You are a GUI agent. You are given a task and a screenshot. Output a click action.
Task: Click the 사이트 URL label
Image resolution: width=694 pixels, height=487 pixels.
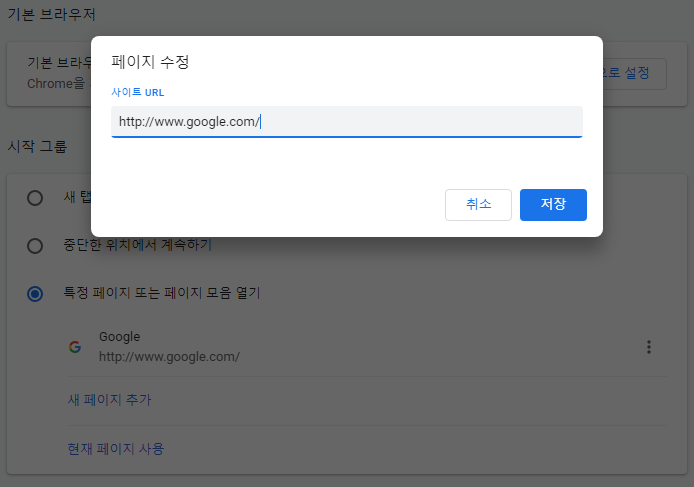[138, 92]
